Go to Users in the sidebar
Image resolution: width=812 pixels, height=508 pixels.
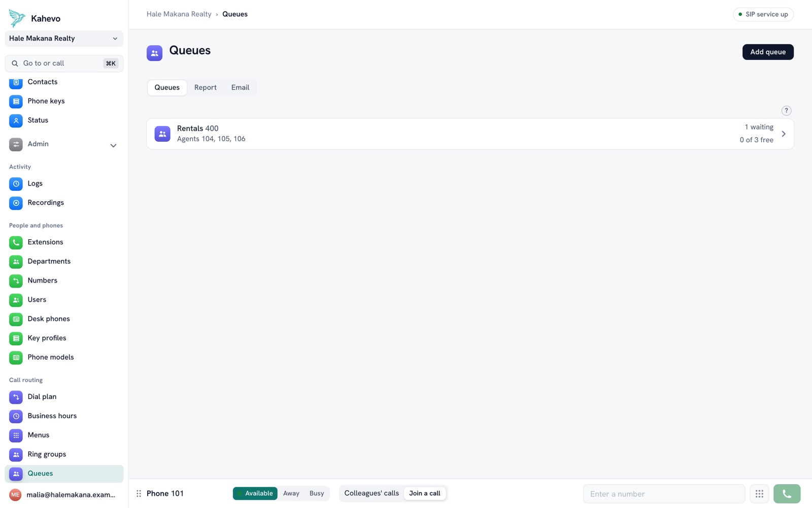pyautogui.click(x=64, y=300)
